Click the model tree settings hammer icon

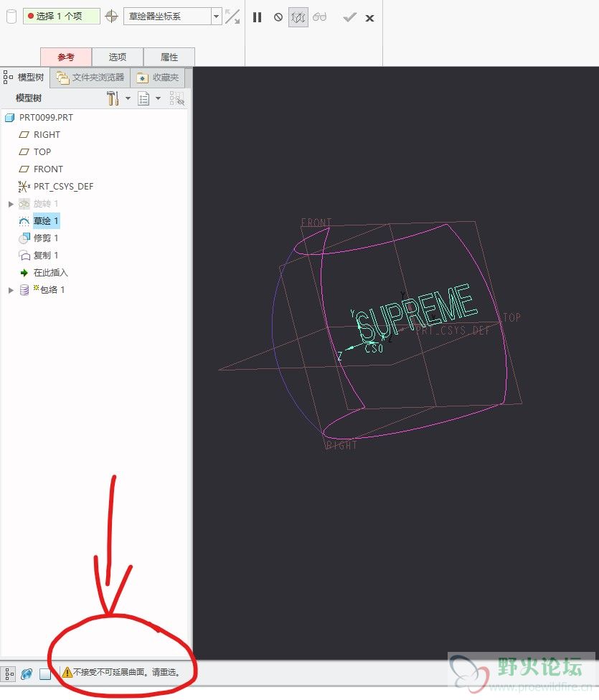(113, 98)
